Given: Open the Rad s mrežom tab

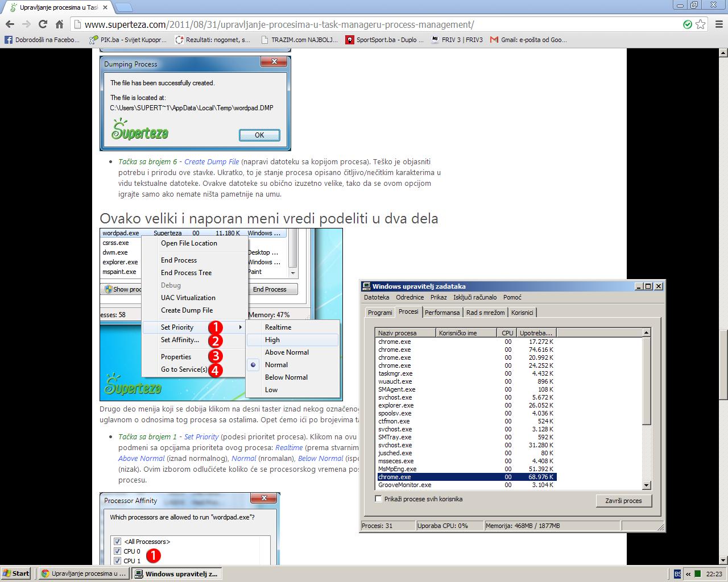Looking at the screenshot, I should pos(486,313).
